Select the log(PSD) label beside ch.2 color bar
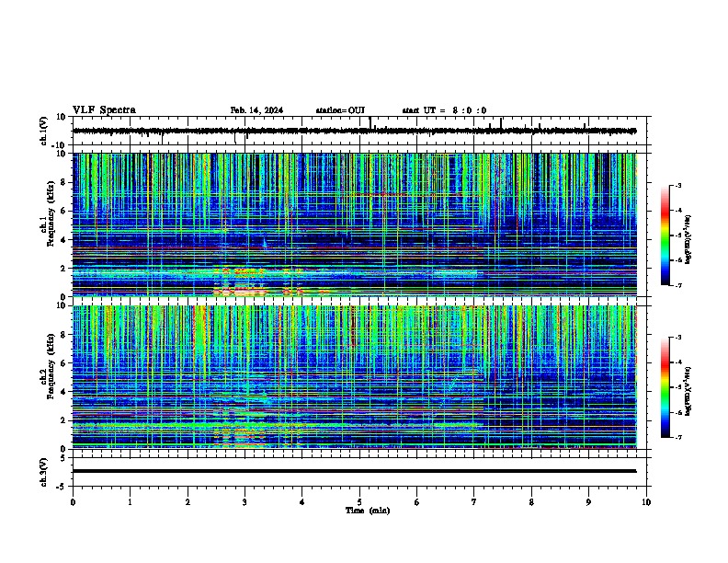 (688, 391)
